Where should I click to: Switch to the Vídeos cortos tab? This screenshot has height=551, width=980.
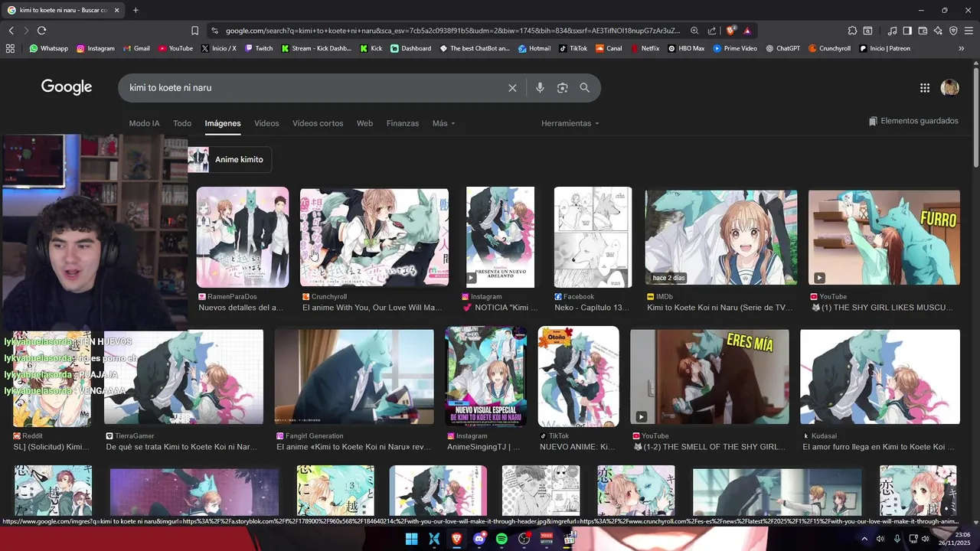[318, 123]
